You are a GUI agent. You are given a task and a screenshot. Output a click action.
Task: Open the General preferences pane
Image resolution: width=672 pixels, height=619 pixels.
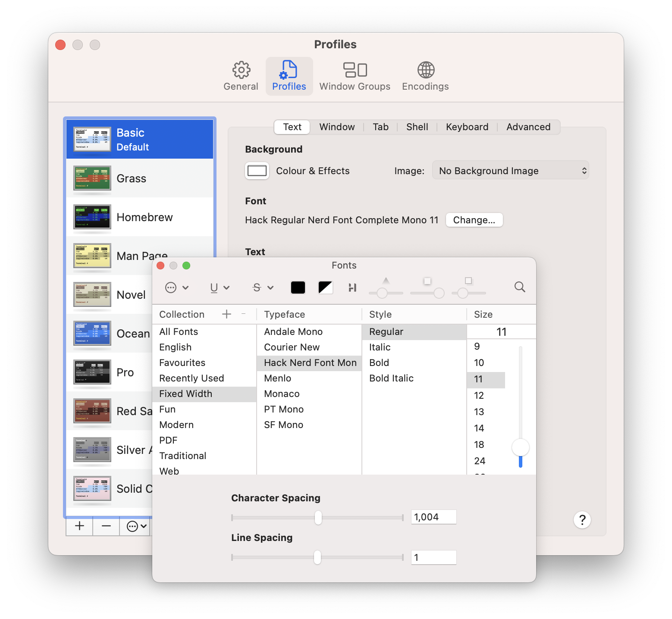[x=241, y=76]
